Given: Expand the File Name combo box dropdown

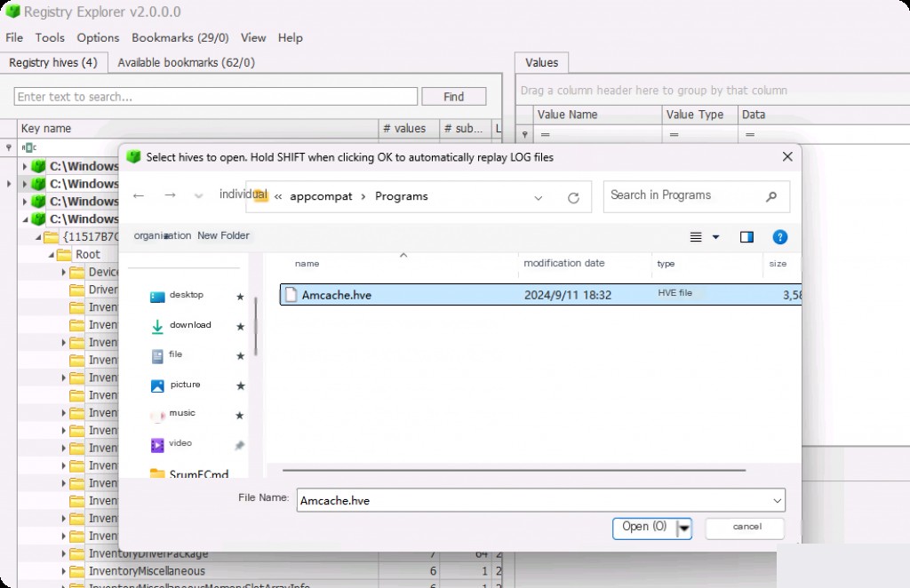Looking at the screenshot, I should [777, 500].
